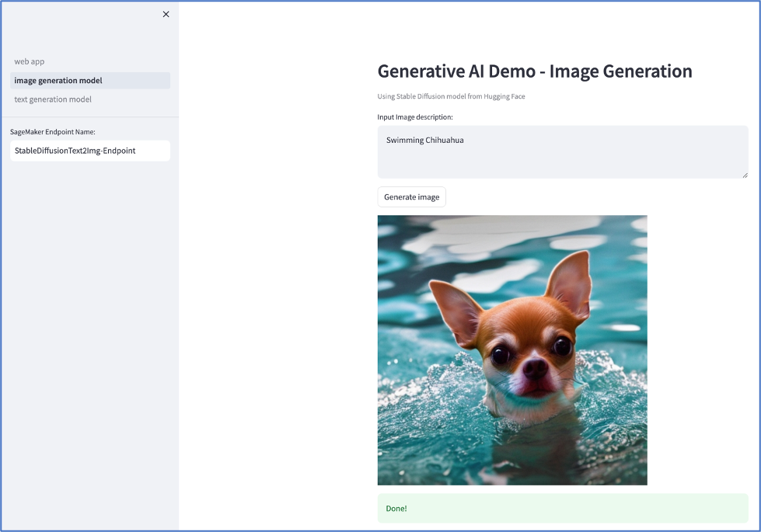761x532 pixels.
Task: Click the Stable Diffusion Hugging Face caption
Action: pyautogui.click(x=452, y=96)
